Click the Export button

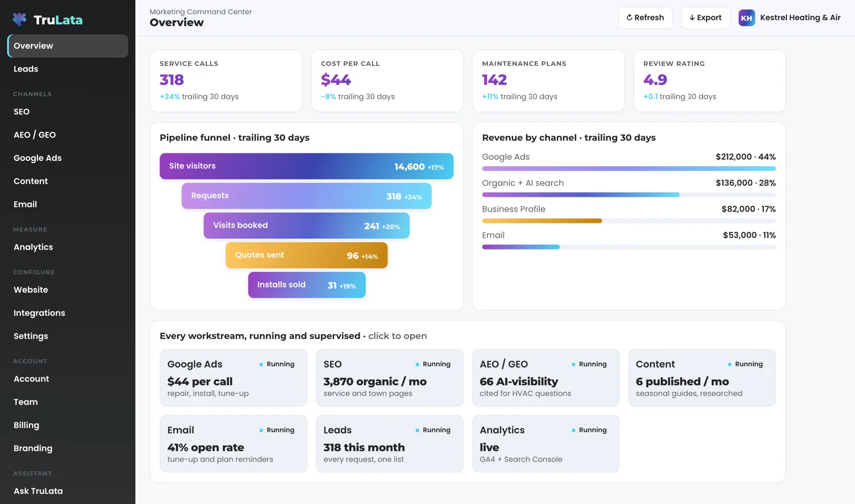coord(705,18)
